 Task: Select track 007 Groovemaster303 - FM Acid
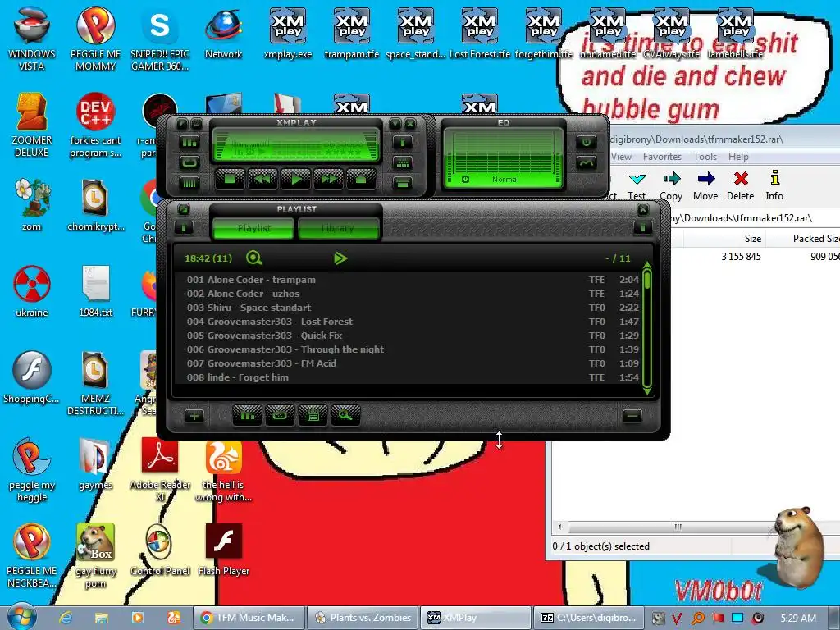413,363
